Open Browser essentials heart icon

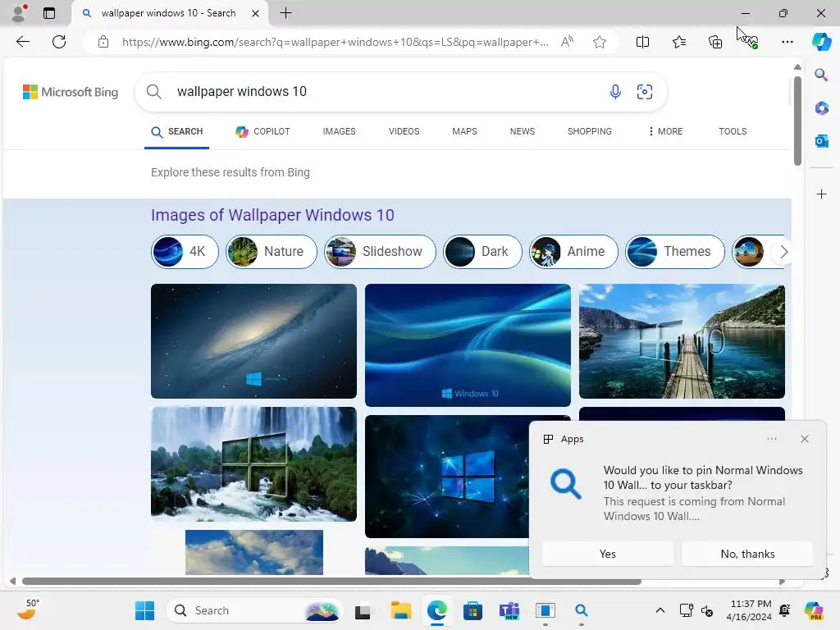[750, 42]
